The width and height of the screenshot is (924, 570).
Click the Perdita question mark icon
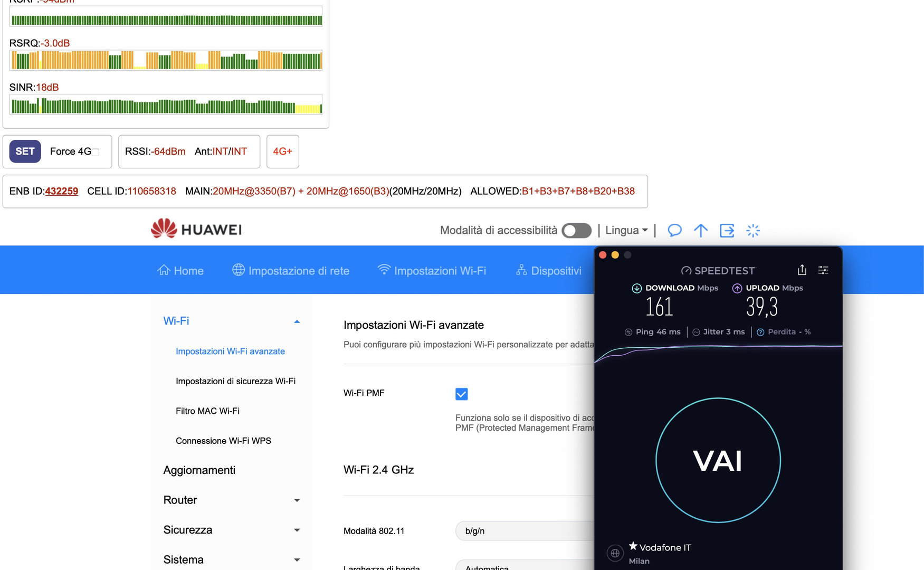click(x=760, y=332)
